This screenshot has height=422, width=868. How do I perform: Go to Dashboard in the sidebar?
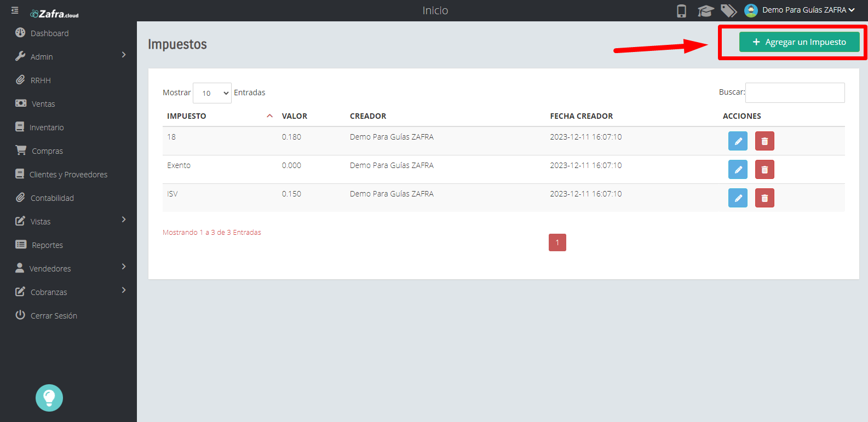coord(50,33)
